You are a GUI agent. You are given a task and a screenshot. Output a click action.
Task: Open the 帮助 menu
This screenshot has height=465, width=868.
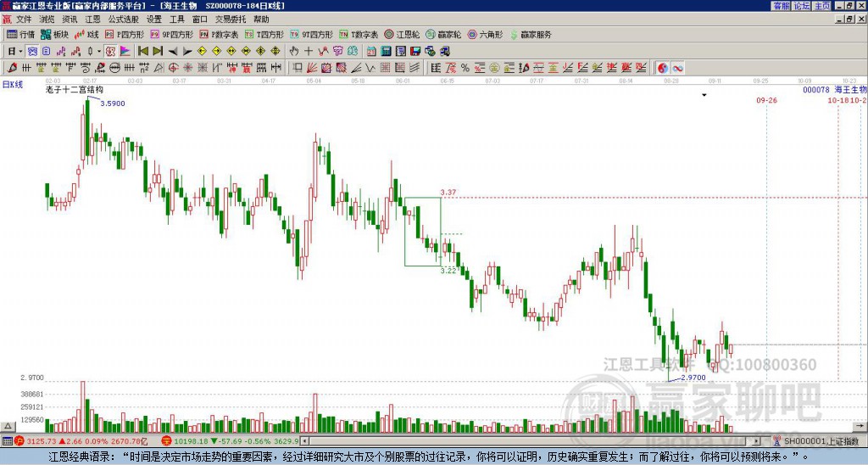point(261,20)
